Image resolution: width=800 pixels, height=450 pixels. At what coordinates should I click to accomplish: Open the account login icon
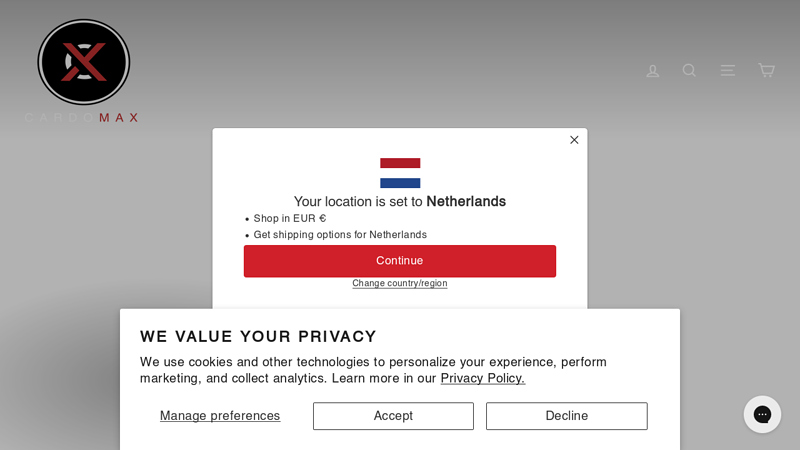click(653, 70)
